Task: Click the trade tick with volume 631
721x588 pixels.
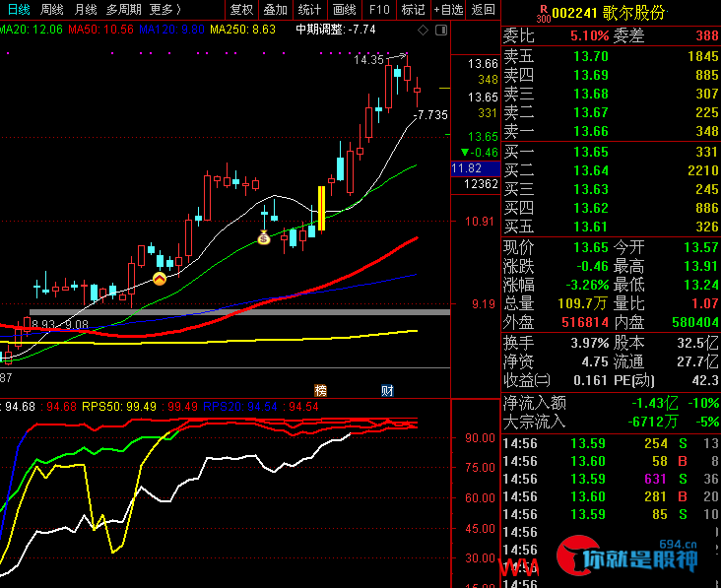Action: (x=611, y=479)
